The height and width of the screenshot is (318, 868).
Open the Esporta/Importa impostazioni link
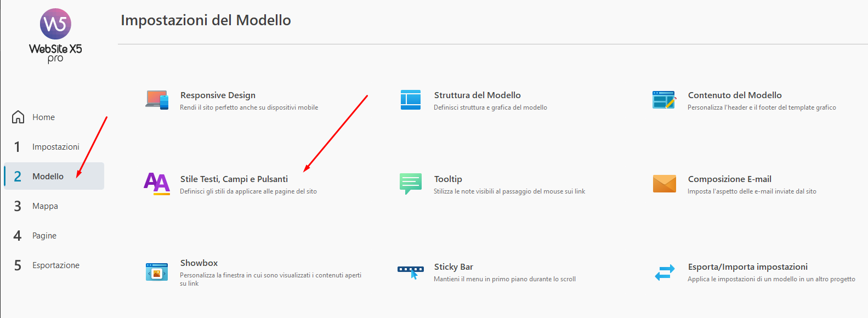[x=747, y=267]
